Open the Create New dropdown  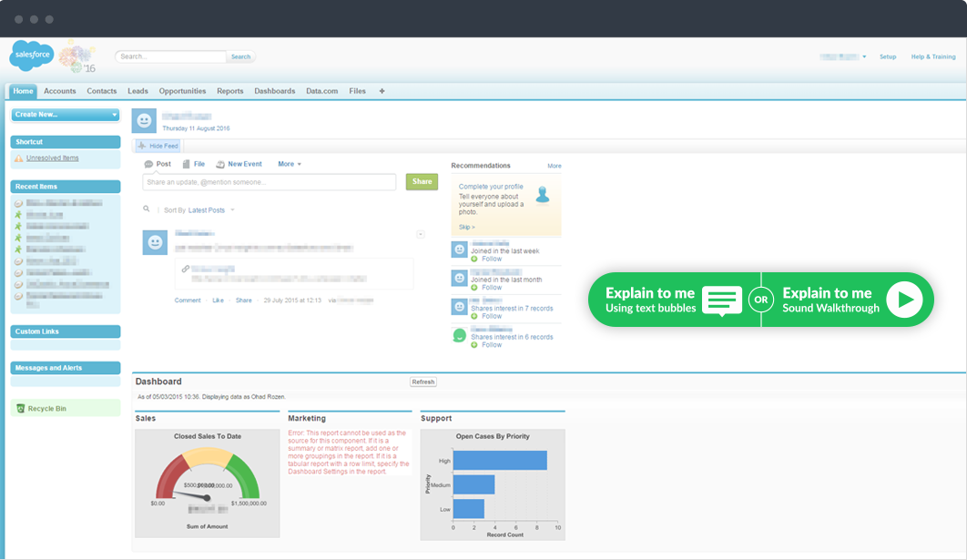(66, 115)
